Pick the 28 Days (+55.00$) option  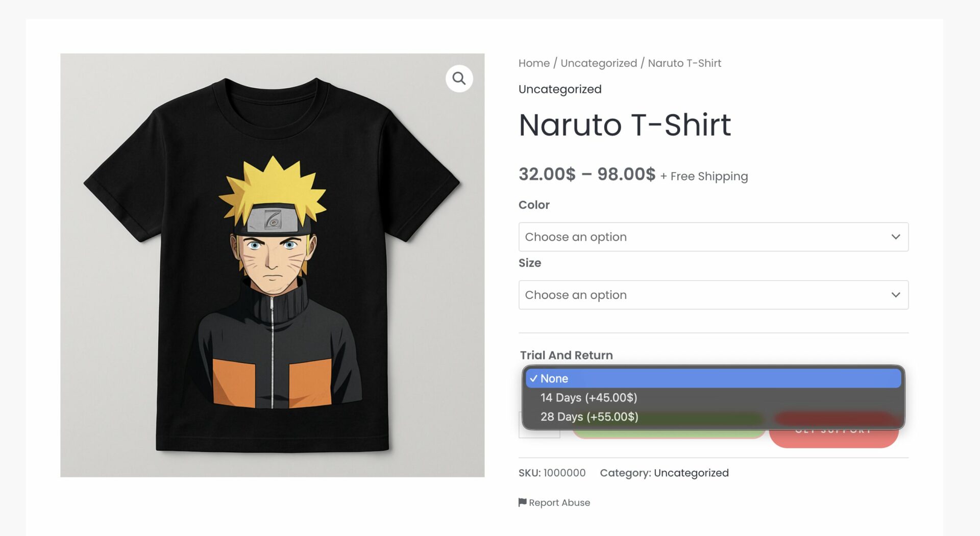(589, 417)
